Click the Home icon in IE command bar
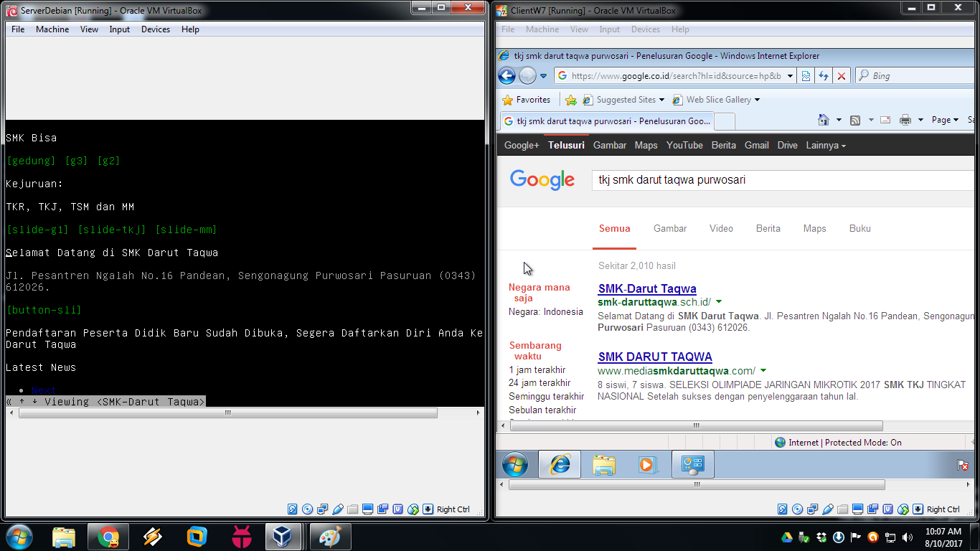 pos(824,120)
